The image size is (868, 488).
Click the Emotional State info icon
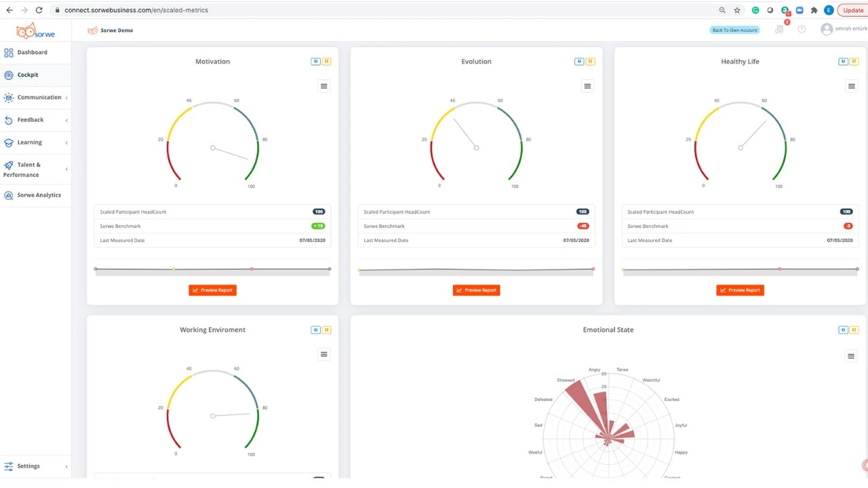tap(844, 330)
